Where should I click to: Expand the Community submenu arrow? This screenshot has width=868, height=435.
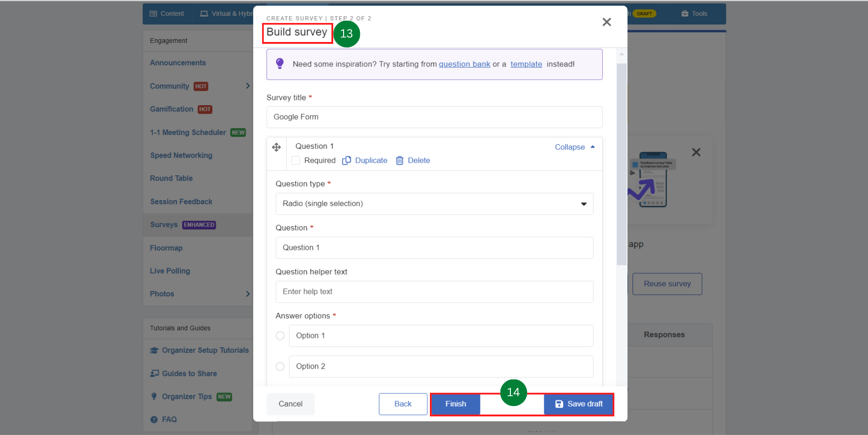[x=248, y=86]
